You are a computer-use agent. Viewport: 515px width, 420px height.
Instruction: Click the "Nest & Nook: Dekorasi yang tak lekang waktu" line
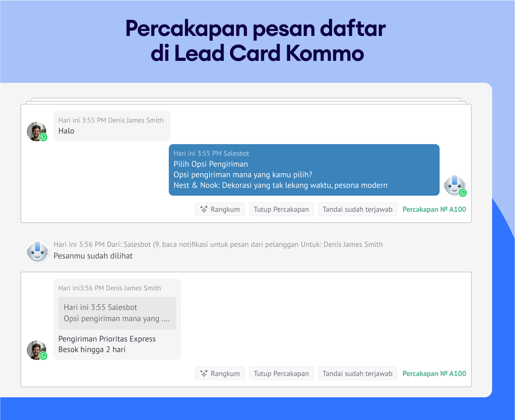point(280,185)
